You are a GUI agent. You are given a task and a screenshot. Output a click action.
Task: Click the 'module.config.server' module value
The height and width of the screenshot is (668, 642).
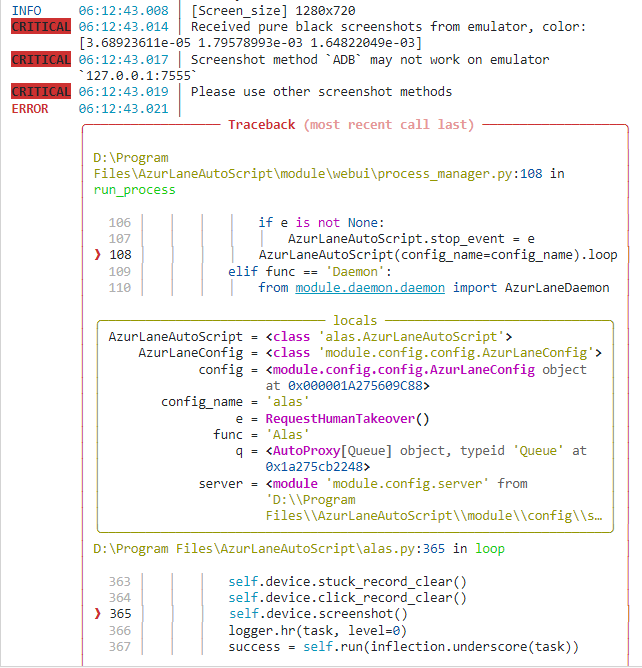coord(407,484)
